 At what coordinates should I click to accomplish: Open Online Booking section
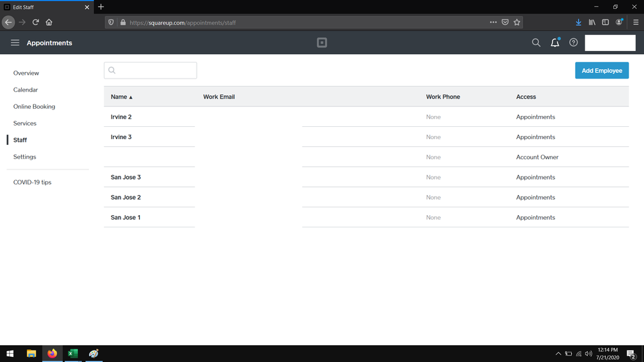coord(34,107)
